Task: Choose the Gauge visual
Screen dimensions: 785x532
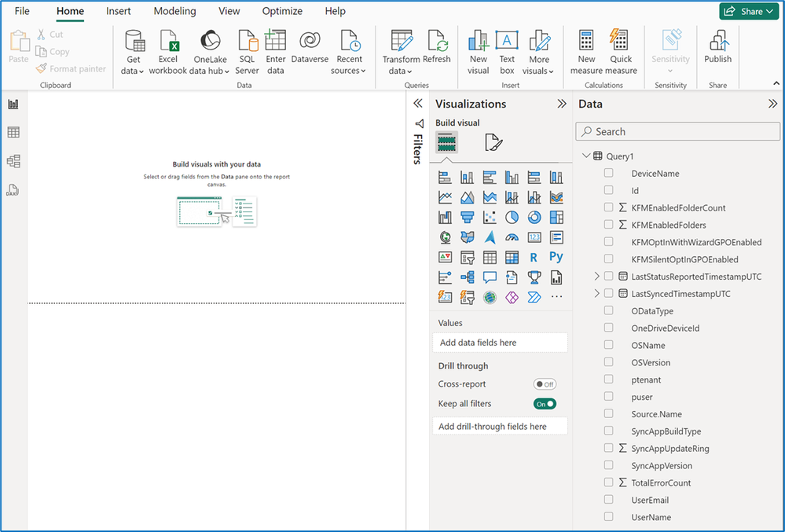Action: click(x=512, y=237)
